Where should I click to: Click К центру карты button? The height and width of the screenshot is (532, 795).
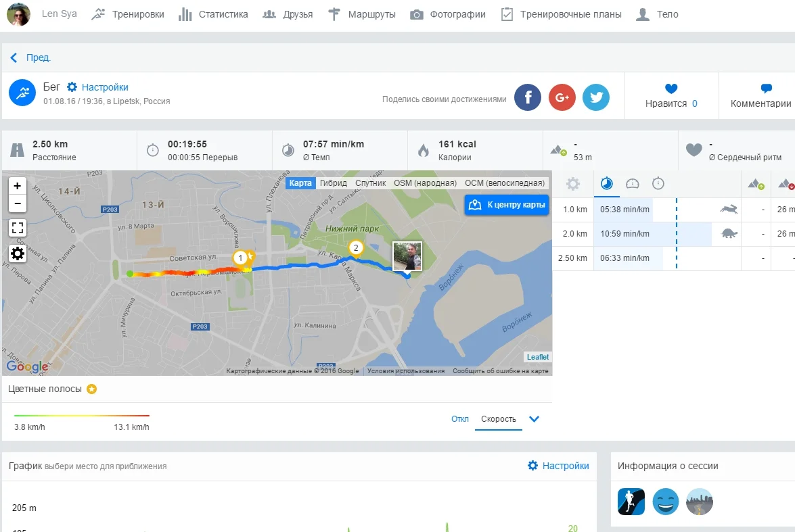pos(507,205)
